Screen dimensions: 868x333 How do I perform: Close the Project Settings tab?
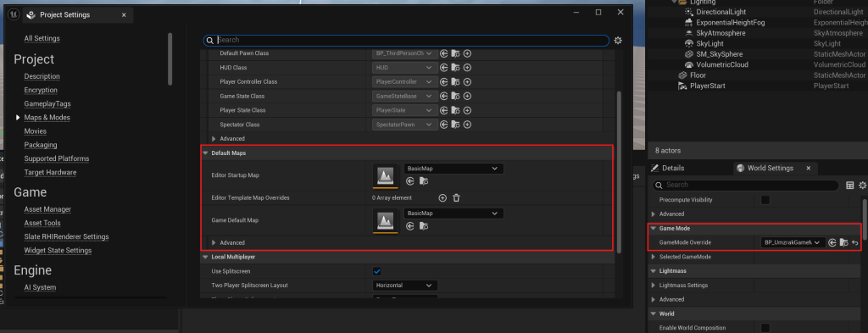(x=124, y=15)
